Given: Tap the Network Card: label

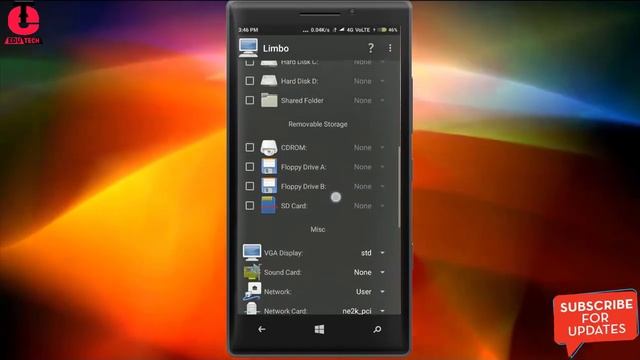Looking at the screenshot, I should click(x=285, y=311).
